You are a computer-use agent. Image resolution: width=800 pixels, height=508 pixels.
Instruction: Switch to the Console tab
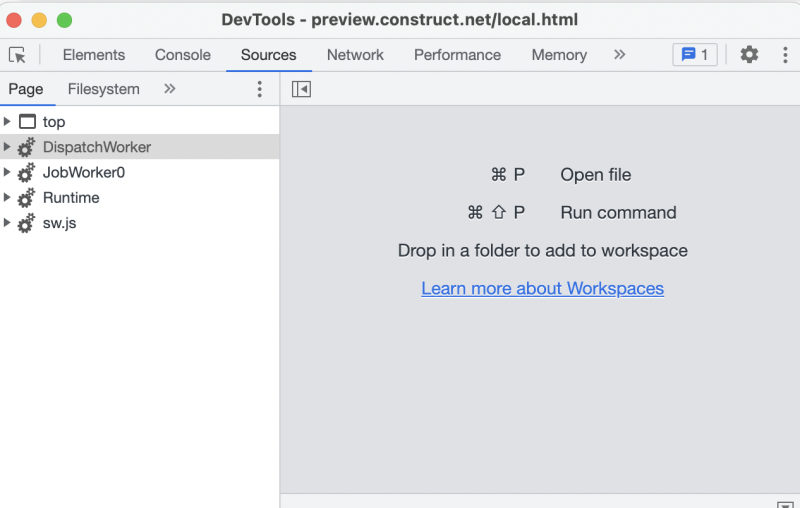coord(183,55)
